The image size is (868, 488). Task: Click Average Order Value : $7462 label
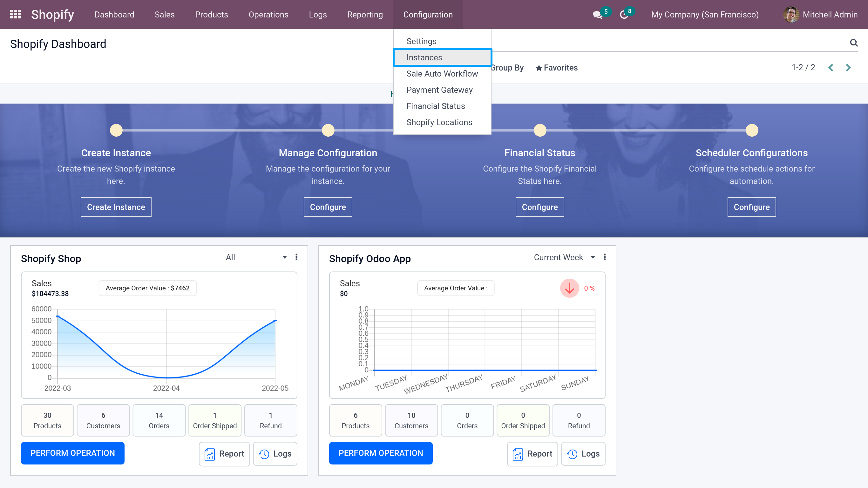coord(148,288)
